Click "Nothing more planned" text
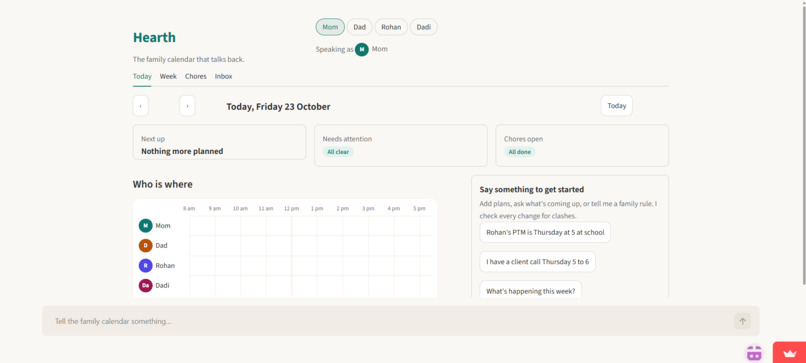 tap(182, 152)
